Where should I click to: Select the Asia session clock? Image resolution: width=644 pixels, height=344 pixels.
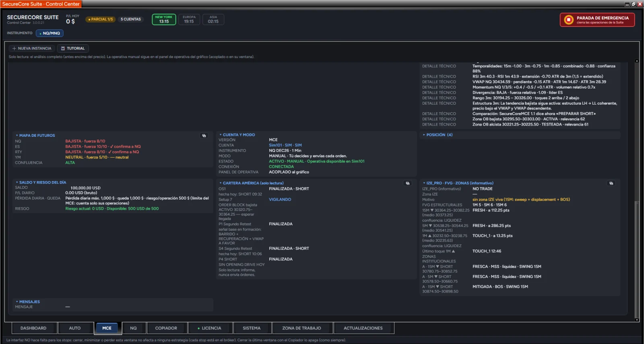click(213, 19)
